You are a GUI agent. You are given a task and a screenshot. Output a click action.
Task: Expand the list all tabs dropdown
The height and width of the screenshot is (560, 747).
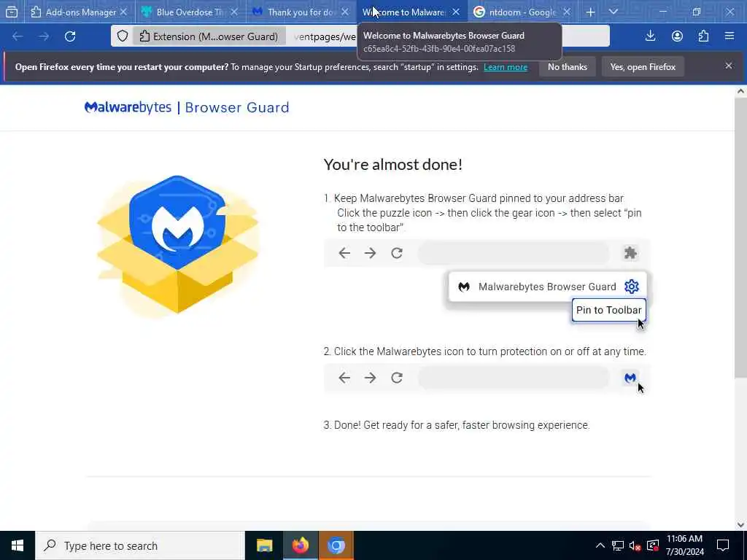613,12
